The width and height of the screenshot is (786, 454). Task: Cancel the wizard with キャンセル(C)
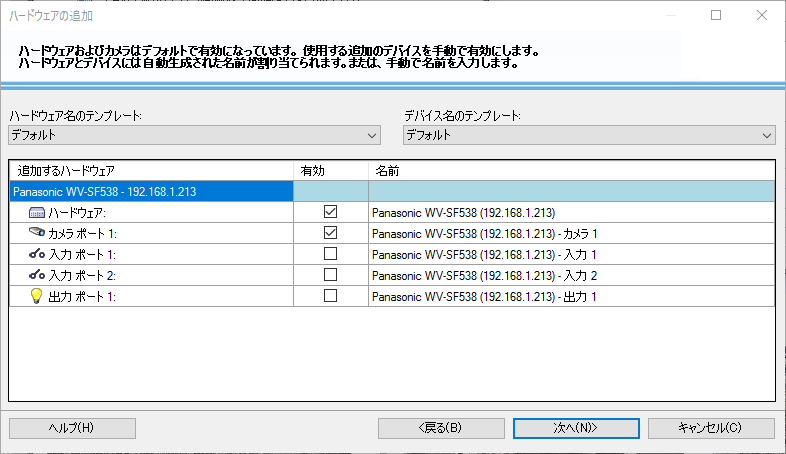(711, 428)
